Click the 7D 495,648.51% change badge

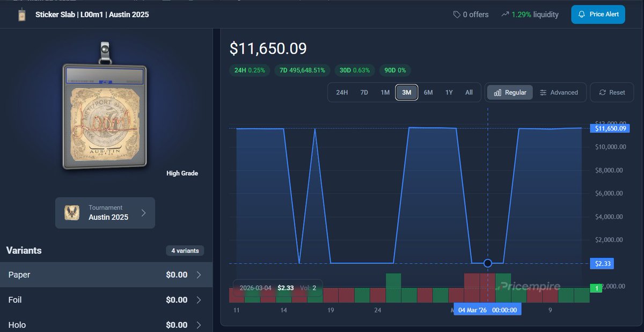click(x=302, y=70)
